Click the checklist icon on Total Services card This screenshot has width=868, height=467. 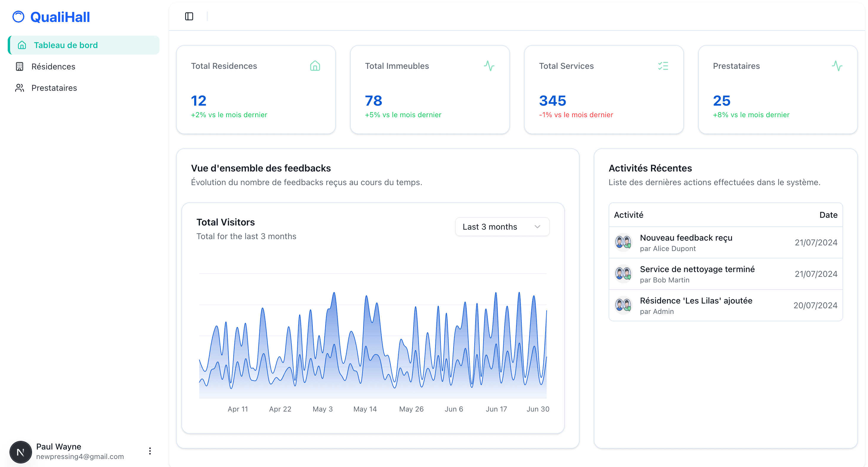pyautogui.click(x=664, y=66)
